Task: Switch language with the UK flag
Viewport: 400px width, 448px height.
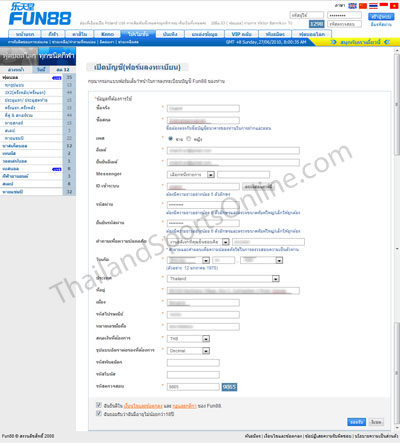Action: coord(352,6)
